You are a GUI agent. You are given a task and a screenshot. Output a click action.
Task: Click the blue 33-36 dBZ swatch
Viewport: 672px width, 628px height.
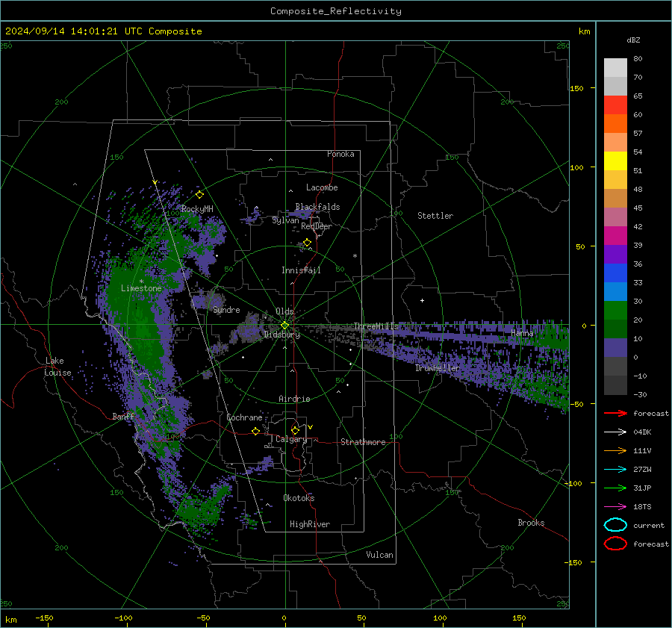pos(615,273)
